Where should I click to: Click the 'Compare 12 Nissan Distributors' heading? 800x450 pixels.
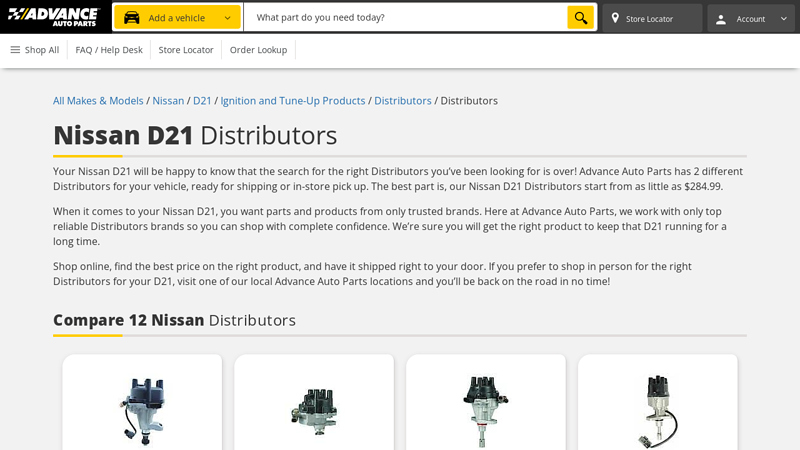(x=174, y=320)
